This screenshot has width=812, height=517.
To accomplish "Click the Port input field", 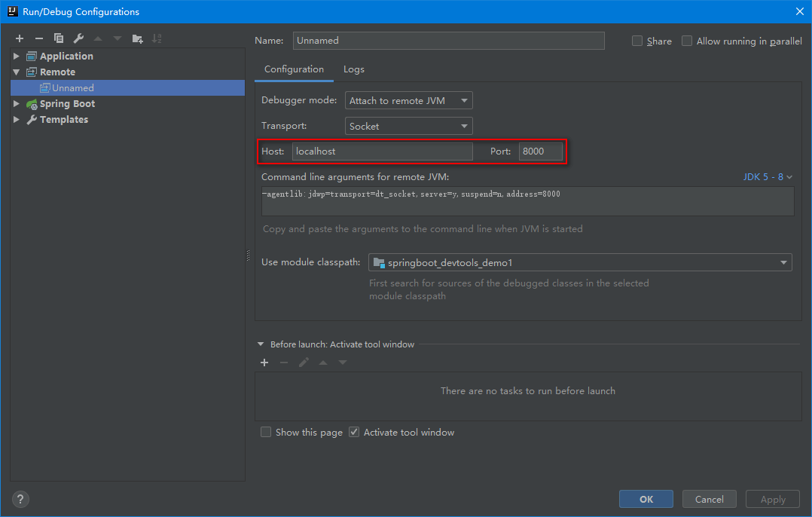I will pyautogui.click(x=540, y=151).
